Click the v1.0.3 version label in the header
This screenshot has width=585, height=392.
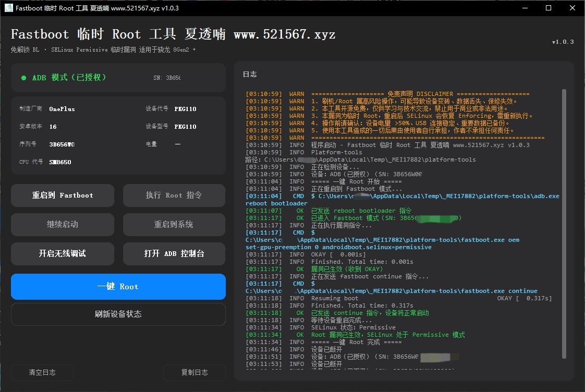[x=563, y=42]
